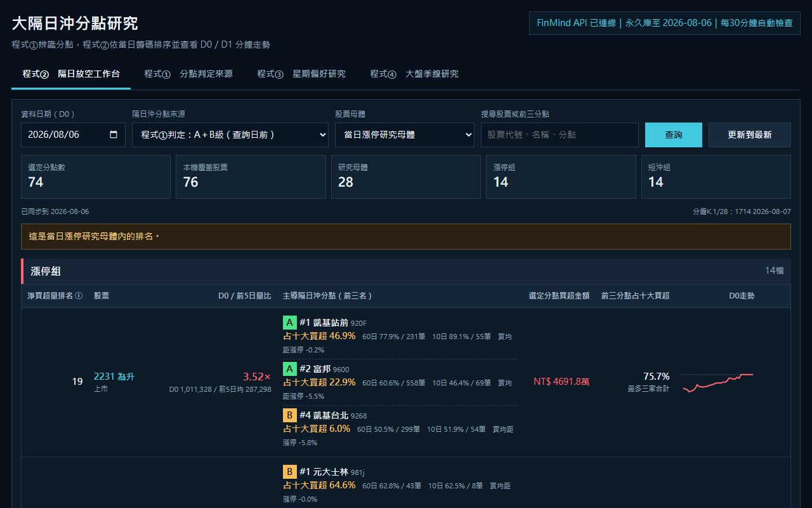Click the 漲停組 stat card showing 14
Screen dimensions: 812x508
tap(561, 177)
